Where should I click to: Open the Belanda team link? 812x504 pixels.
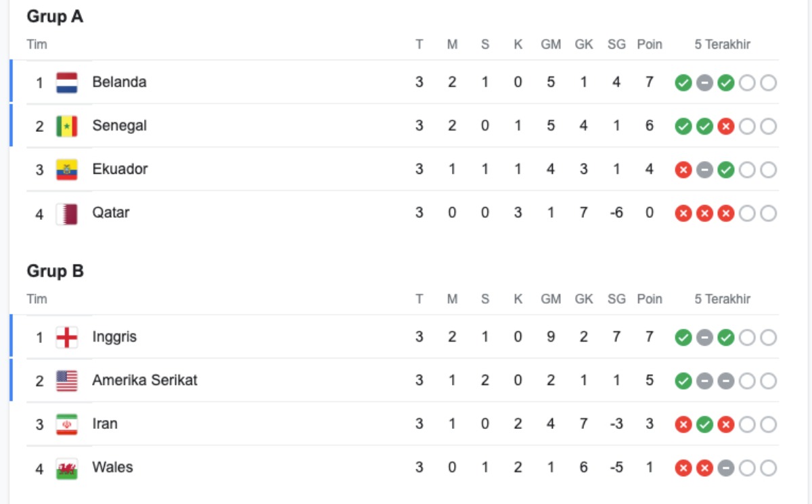(x=119, y=83)
